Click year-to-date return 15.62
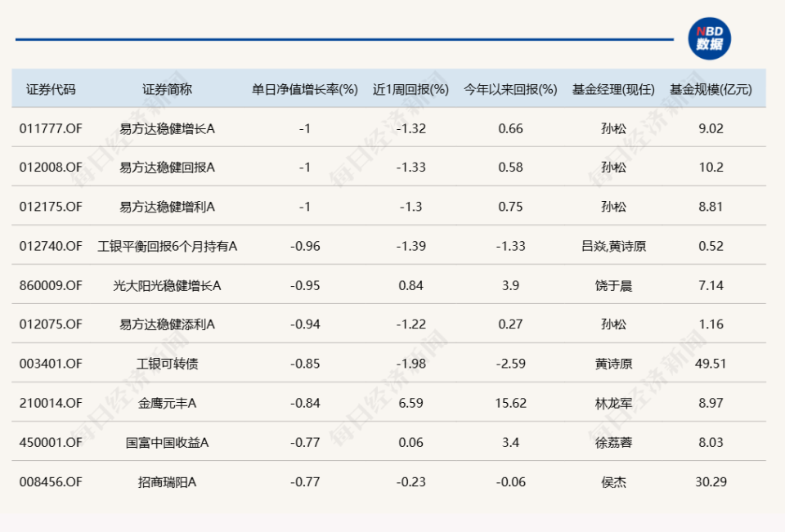This screenshot has width=785, height=532. click(x=510, y=403)
